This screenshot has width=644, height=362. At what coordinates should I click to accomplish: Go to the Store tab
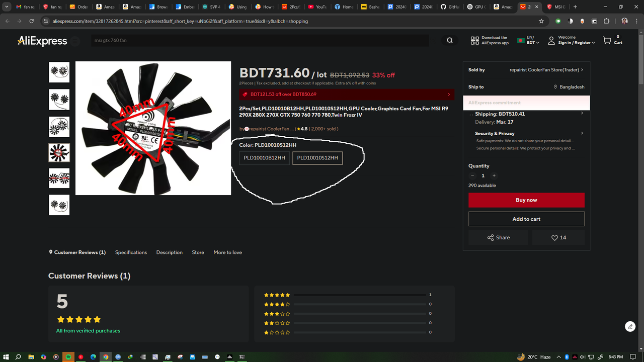coord(198,252)
